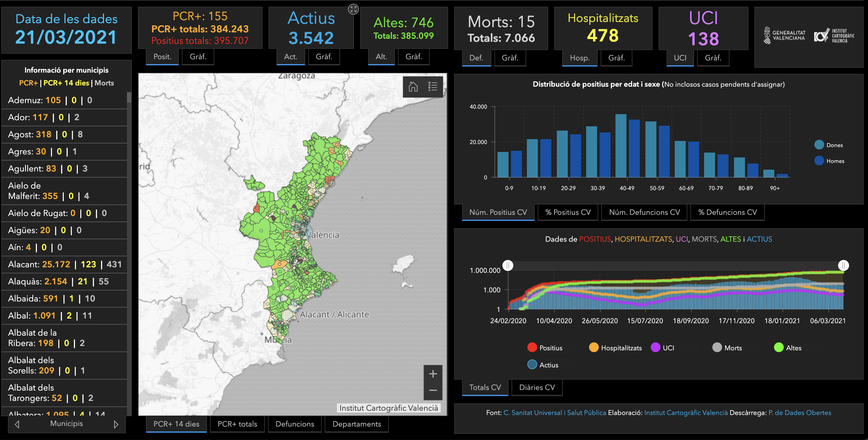This screenshot has height=440, width=868.
Task: Zoom out with the map minus button
Action: [433, 391]
